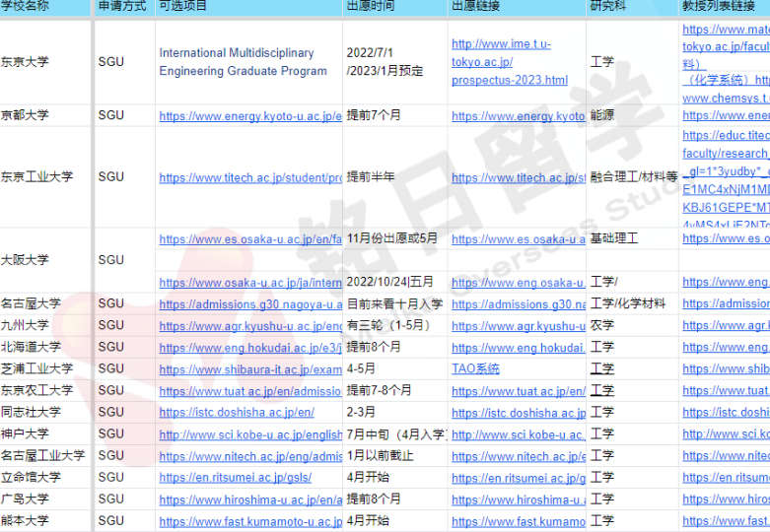Select the 7月中旬（4月入学） cell

point(394,433)
